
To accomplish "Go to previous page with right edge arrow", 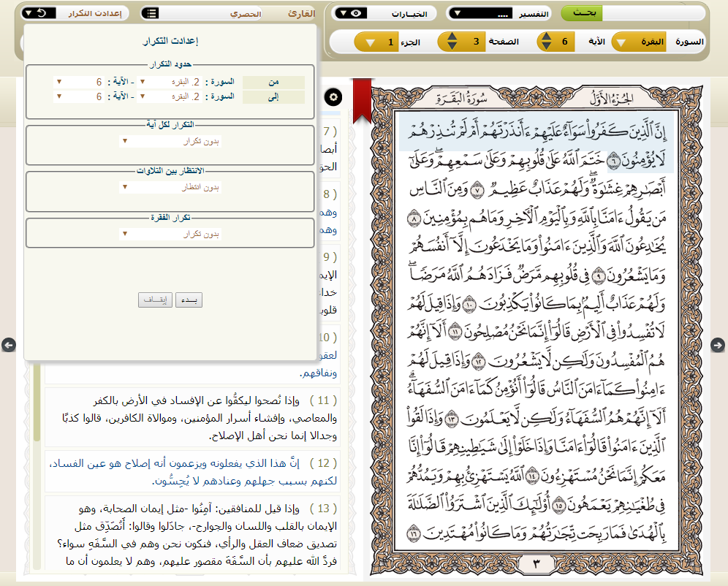I will 718,344.
